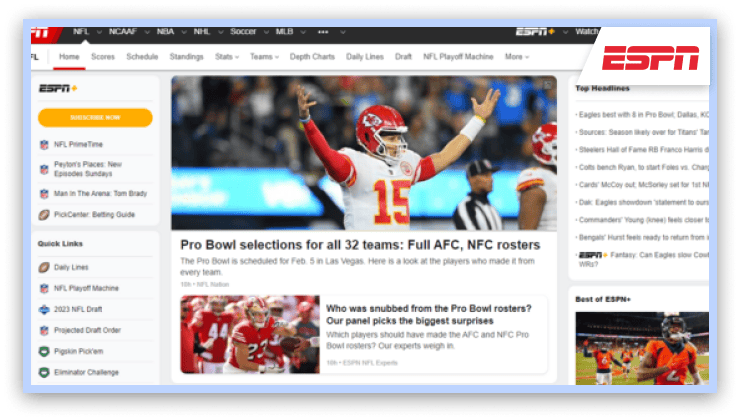
Task: Open the Colts bench Ryan headline
Action: pos(642,167)
